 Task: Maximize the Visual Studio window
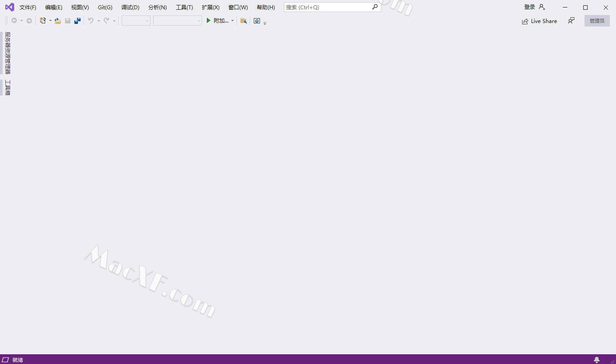pos(585,7)
